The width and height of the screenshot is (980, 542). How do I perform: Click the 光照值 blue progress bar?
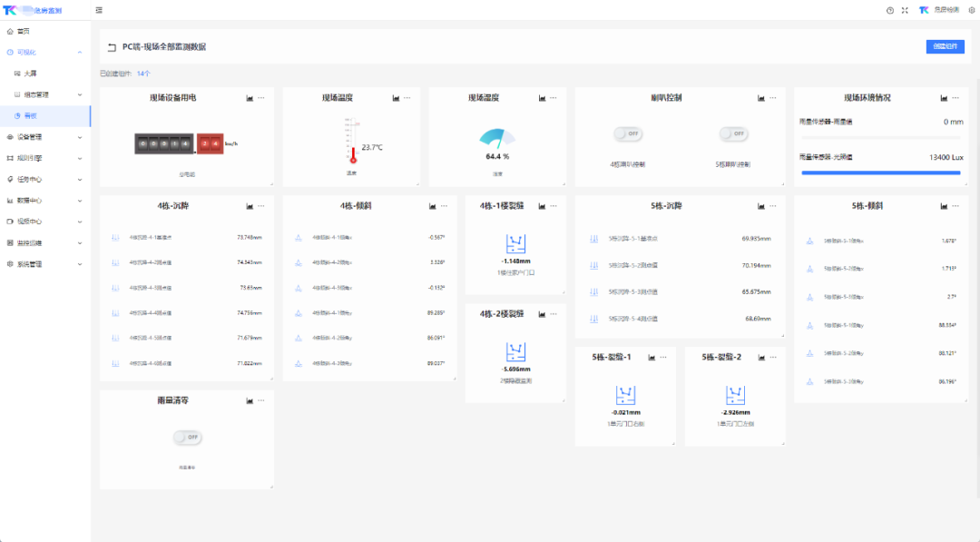(x=880, y=172)
